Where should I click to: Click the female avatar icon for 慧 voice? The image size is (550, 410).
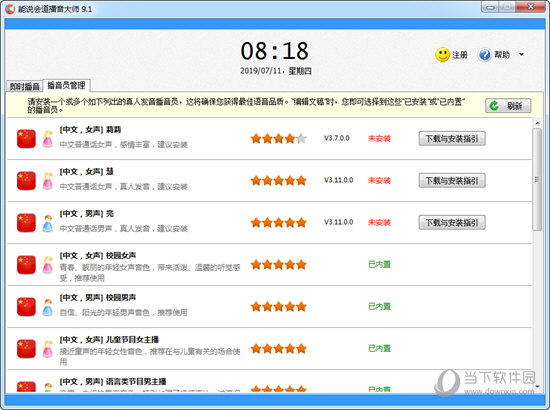pos(48,181)
